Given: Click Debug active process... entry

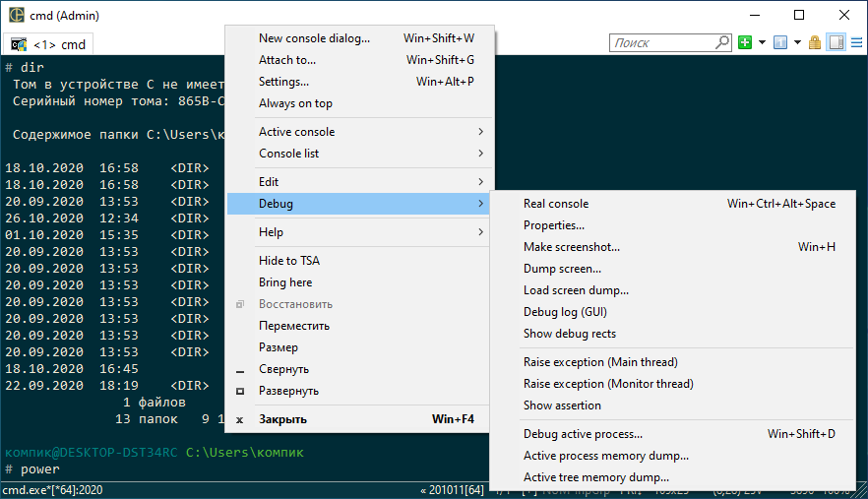Looking at the screenshot, I should [x=583, y=434].
